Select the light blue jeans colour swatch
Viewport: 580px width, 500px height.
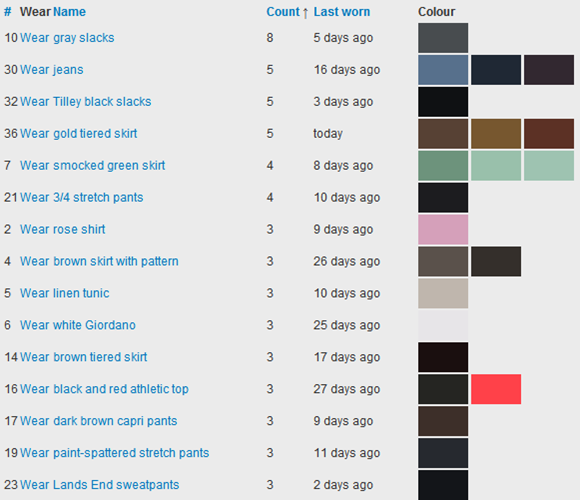(443, 70)
